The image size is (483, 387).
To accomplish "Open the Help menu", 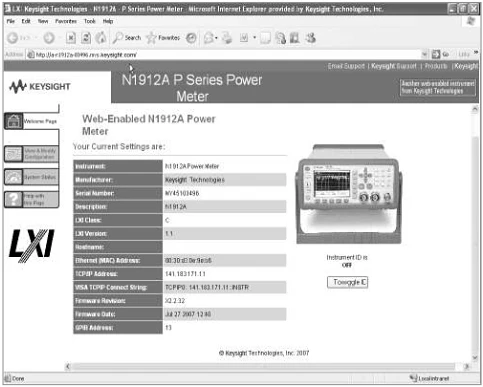I will click(108, 21).
